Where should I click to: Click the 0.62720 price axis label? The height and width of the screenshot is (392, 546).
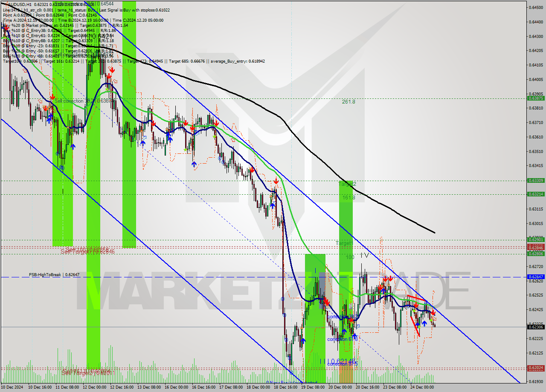[536, 266]
